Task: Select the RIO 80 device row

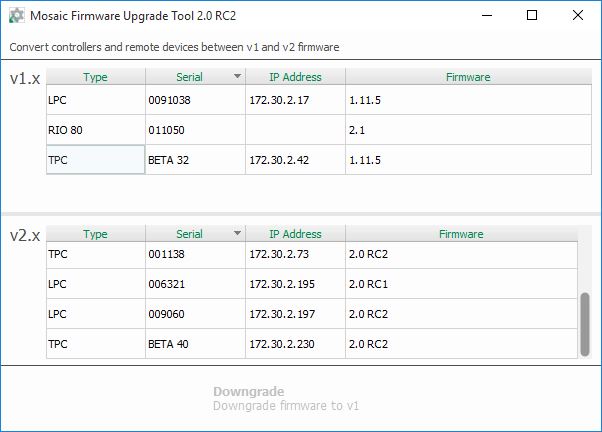Action: (x=319, y=130)
